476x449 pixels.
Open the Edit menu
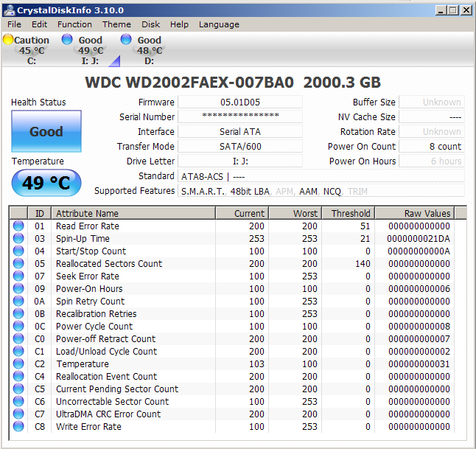(x=40, y=24)
